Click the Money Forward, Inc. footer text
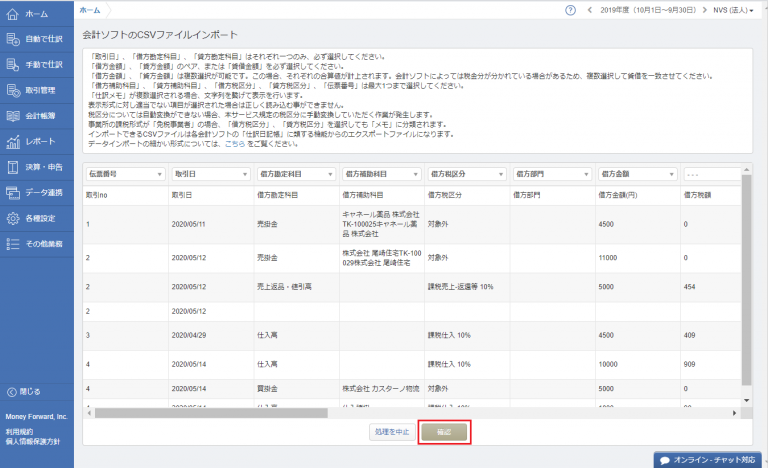The height and width of the screenshot is (468, 768). click(36, 417)
